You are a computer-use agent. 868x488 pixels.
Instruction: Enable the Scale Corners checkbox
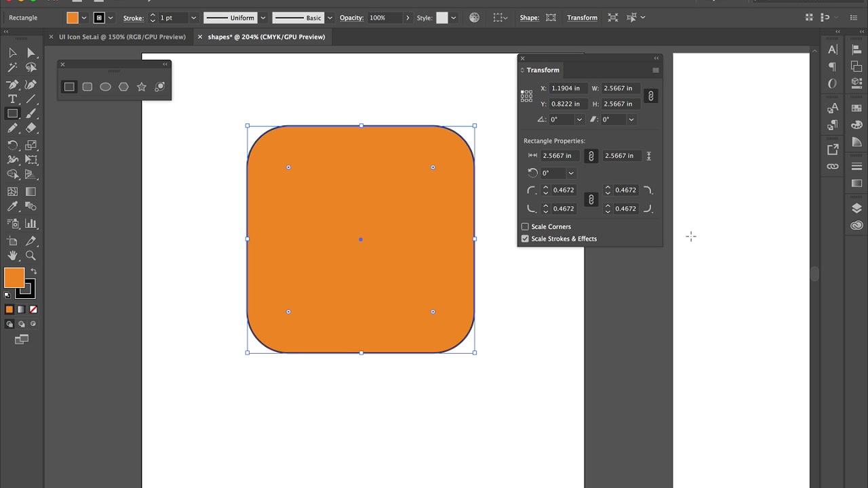click(x=525, y=226)
